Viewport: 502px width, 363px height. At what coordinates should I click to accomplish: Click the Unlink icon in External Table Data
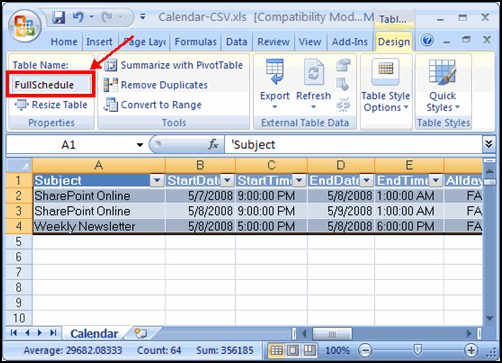(344, 105)
